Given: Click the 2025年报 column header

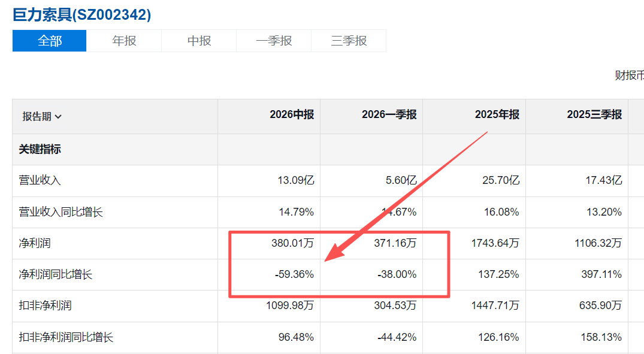Looking at the screenshot, I should pyautogui.click(x=497, y=114).
